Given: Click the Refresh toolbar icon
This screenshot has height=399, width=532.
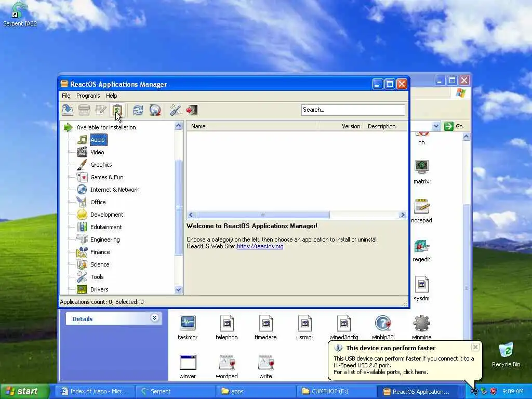Looking at the screenshot, I should click(138, 110).
